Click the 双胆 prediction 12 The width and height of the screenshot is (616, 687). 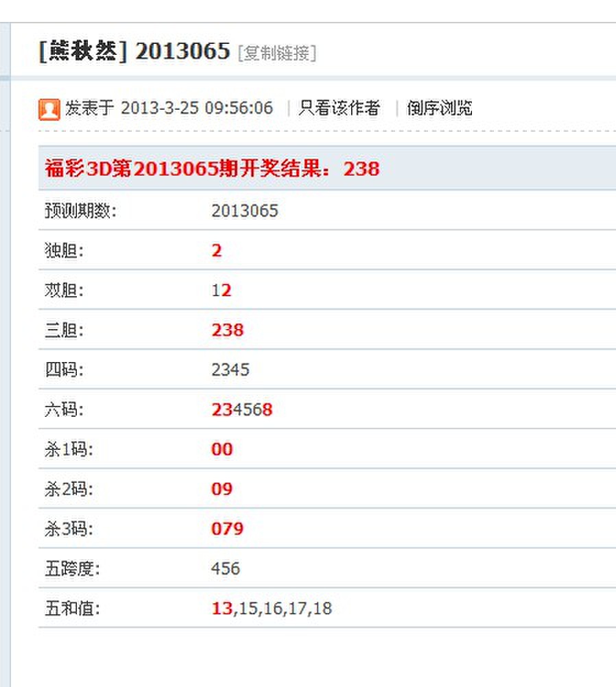(220, 290)
